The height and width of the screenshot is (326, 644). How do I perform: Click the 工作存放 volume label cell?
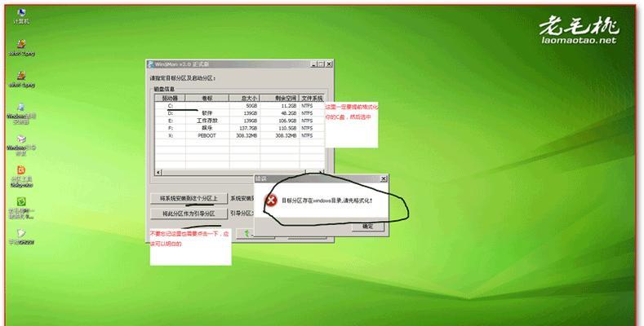tap(207, 121)
